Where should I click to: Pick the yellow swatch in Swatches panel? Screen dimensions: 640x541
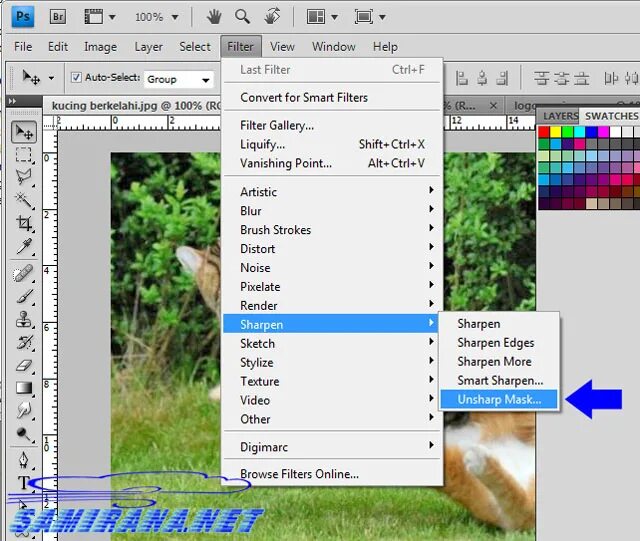click(x=556, y=132)
